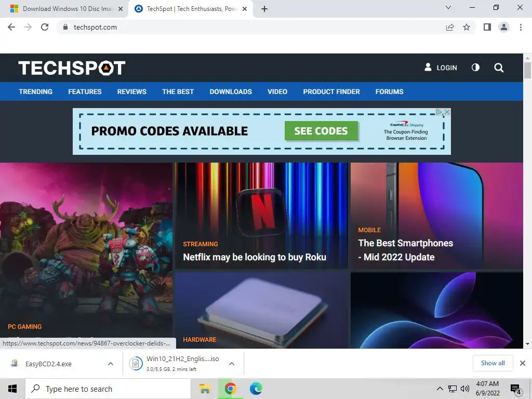This screenshot has width=532, height=399.
Task: Share this page using the share icon
Action: (450, 27)
